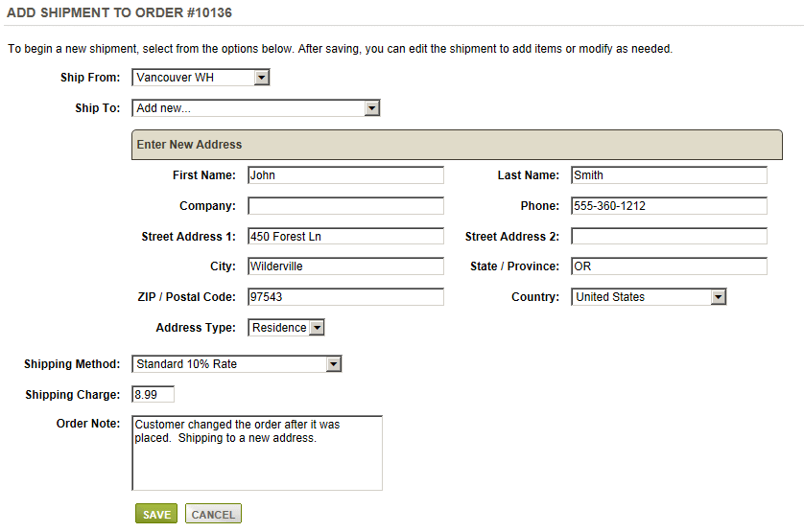The image size is (804, 532).
Task: Click the ZIP / Postal Code field
Action: pos(345,297)
